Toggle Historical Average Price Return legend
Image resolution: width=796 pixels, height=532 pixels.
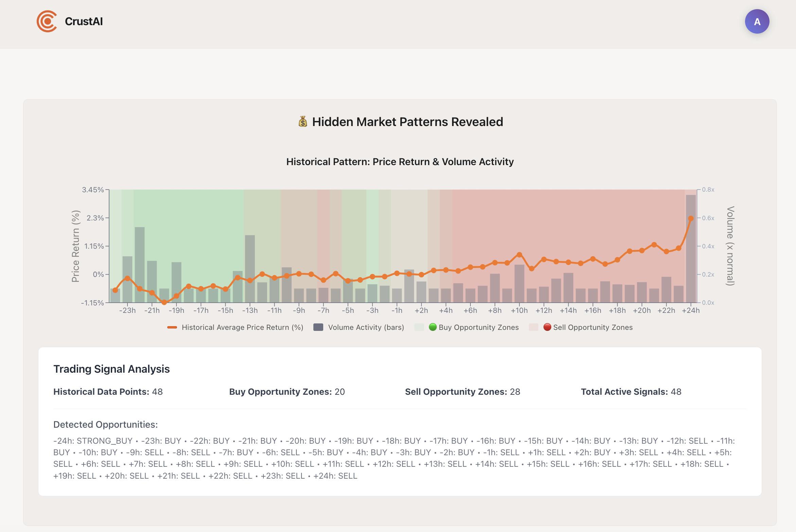(x=242, y=327)
